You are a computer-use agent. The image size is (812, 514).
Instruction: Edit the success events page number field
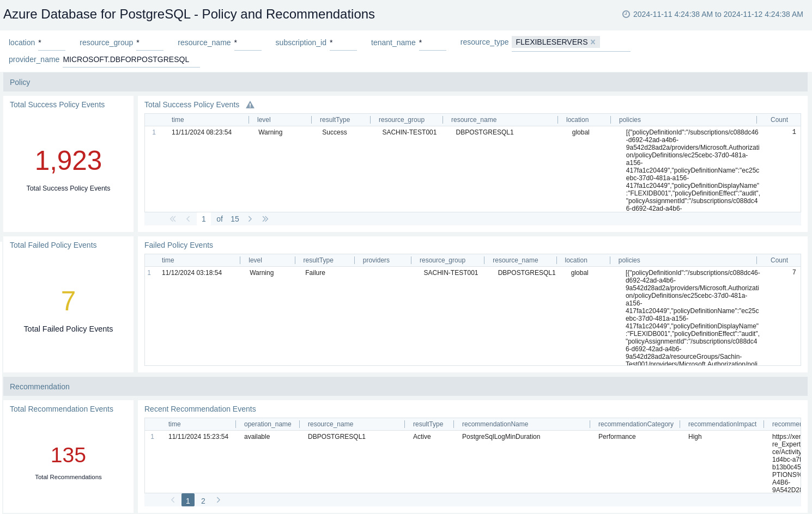tap(204, 219)
